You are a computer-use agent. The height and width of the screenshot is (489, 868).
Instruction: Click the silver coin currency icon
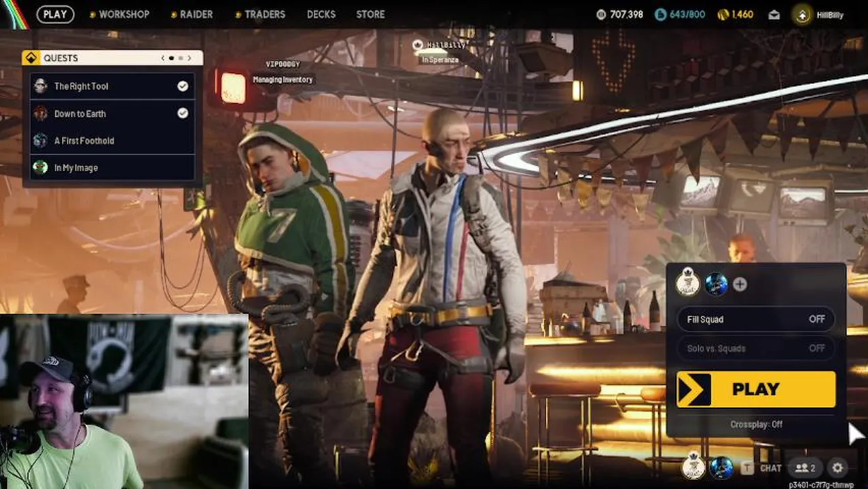click(601, 14)
